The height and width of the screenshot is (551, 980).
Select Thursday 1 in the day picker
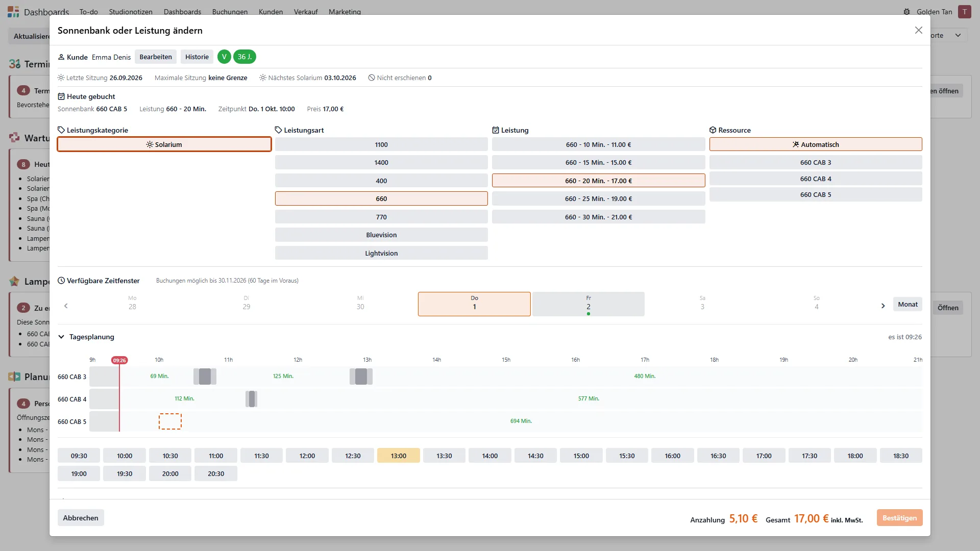474,304
